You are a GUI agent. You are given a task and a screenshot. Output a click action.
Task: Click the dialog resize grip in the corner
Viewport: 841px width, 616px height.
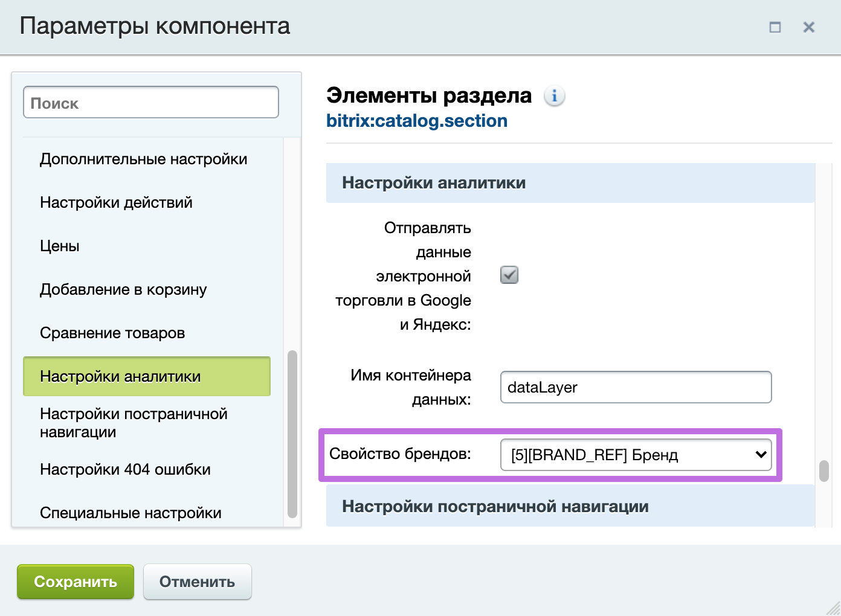click(833, 608)
